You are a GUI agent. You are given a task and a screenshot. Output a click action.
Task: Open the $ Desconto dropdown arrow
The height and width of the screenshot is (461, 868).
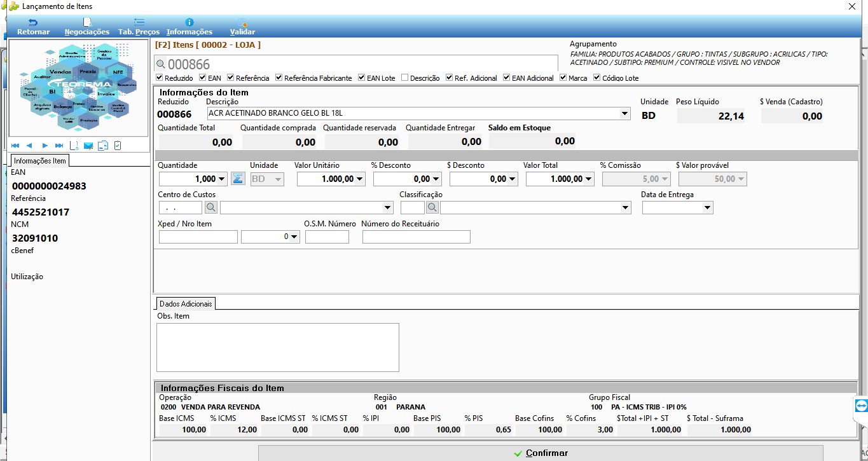pyautogui.click(x=513, y=179)
